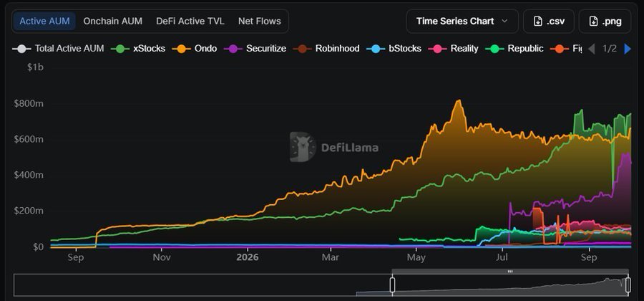Click the Nov x-axis label

click(162, 257)
